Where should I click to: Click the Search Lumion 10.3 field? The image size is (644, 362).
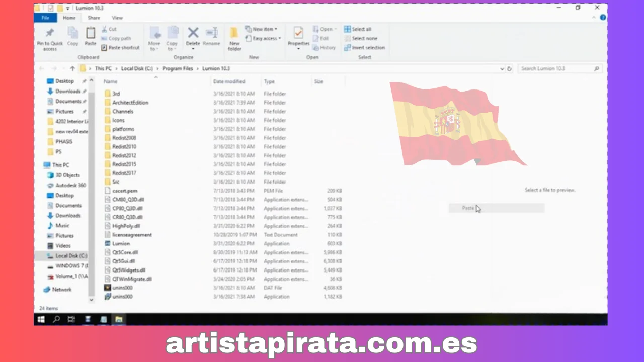tap(559, 68)
